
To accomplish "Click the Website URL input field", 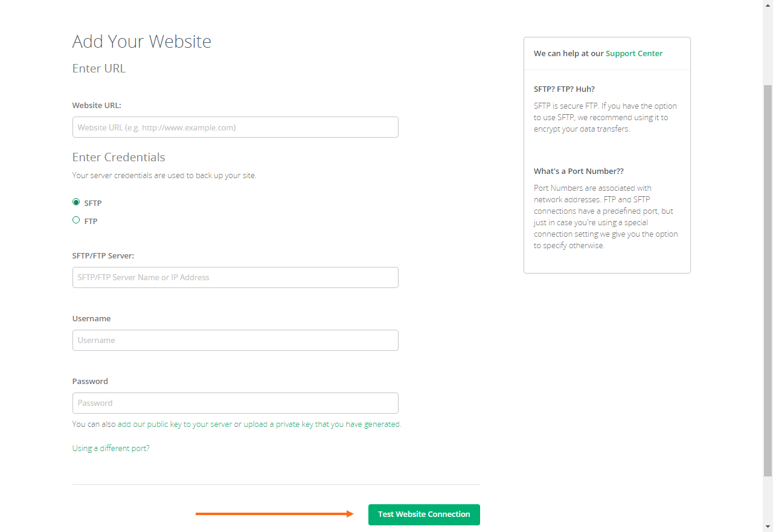I will pos(235,127).
